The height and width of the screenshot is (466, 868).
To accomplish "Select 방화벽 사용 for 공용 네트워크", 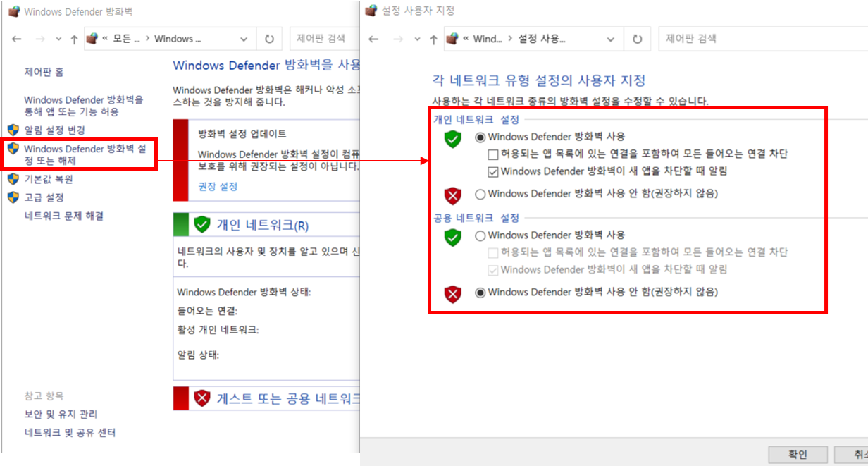I will pos(480,235).
